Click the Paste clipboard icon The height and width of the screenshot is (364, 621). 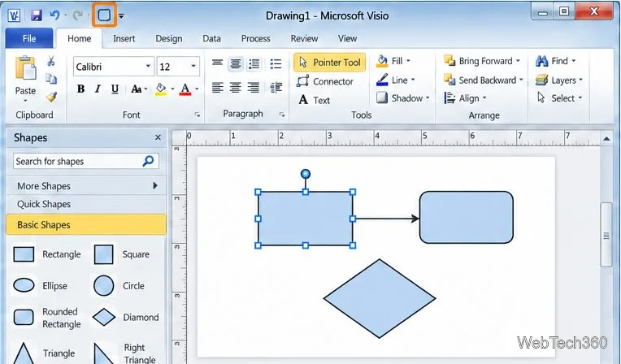click(x=25, y=68)
